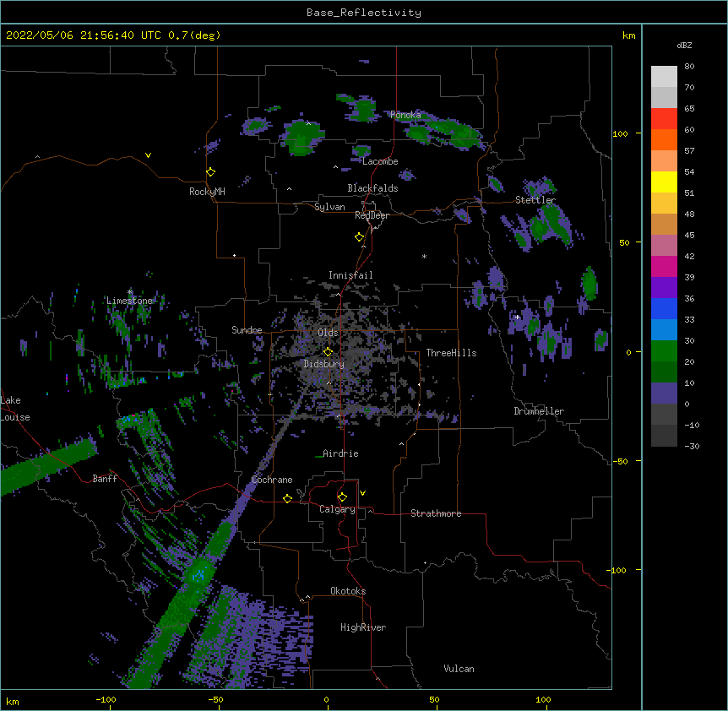Click the white asterisk marker east of Innisfail
Screen dimensions: 728x711
click(424, 256)
